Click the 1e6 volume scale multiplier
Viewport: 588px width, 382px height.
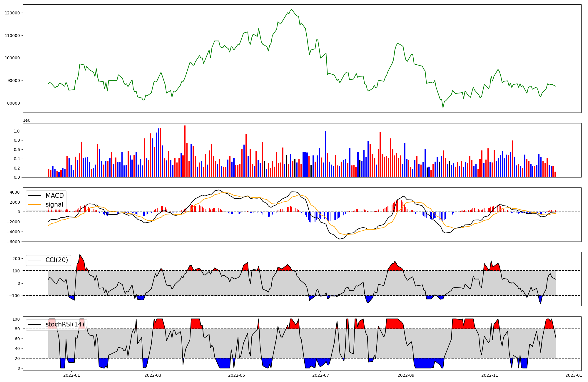[x=27, y=120]
